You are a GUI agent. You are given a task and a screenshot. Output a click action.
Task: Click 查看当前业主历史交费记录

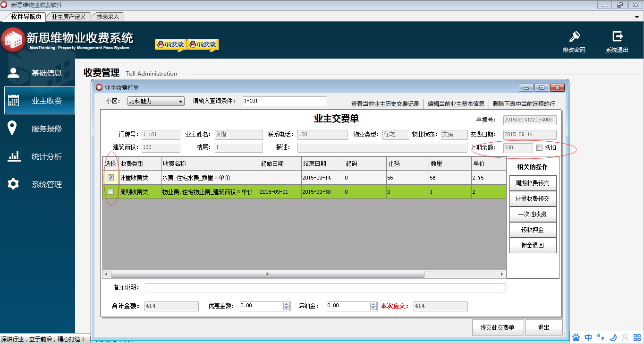coord(385,103)
